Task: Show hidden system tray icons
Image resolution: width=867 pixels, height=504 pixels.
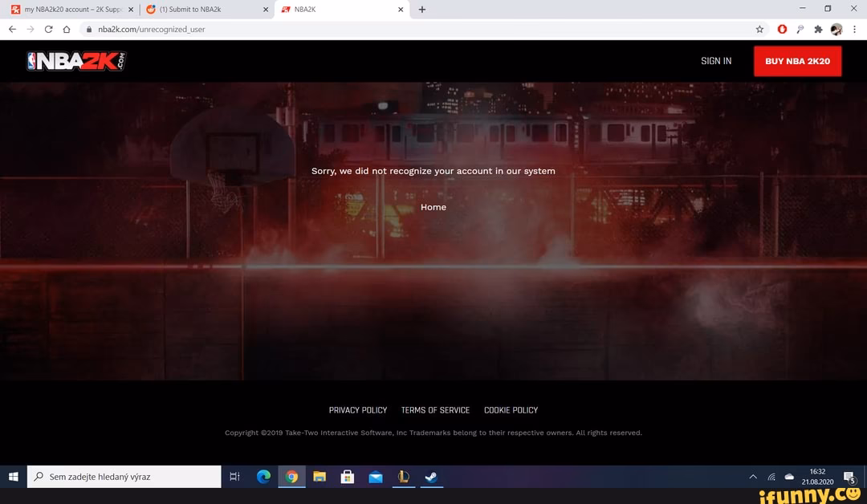Action: click(752, 477)
